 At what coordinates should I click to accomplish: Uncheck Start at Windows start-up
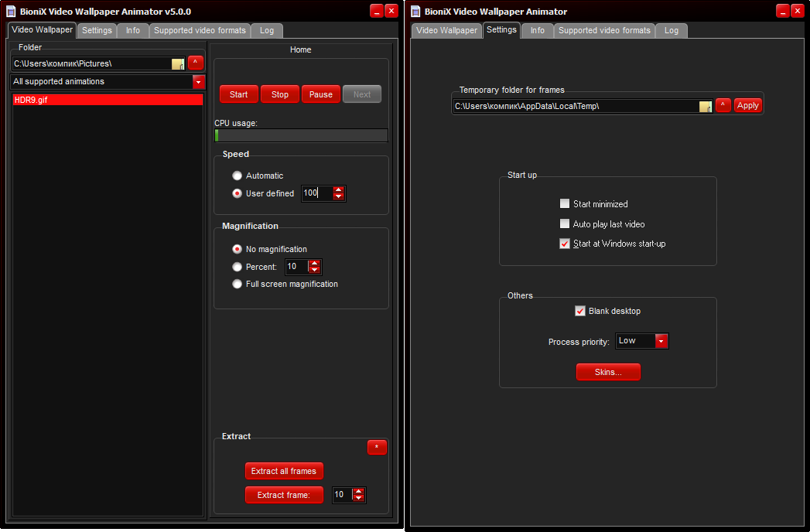click(565, 244)
